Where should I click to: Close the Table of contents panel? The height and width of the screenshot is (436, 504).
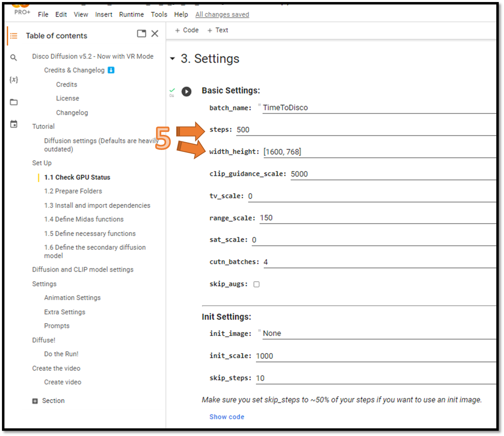point(155,34)
